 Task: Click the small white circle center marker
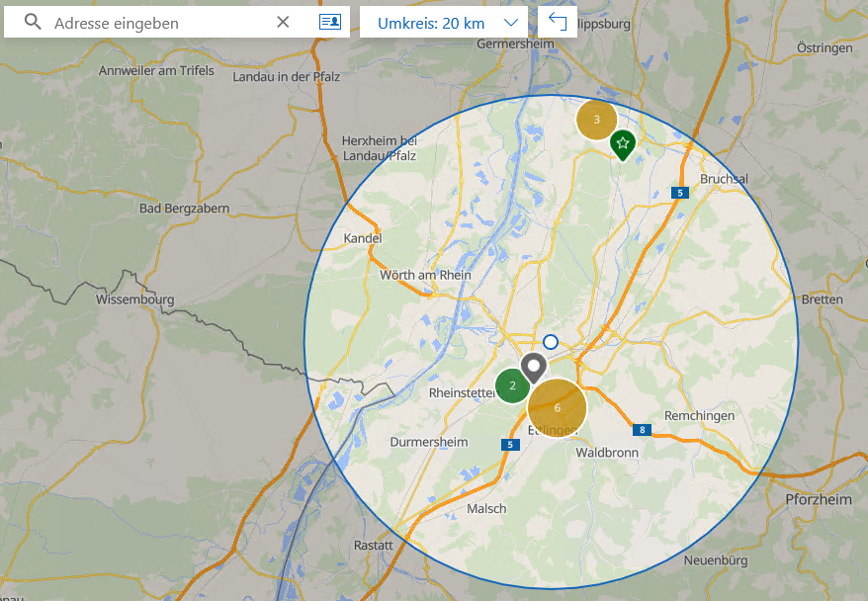tap(551, 342)
